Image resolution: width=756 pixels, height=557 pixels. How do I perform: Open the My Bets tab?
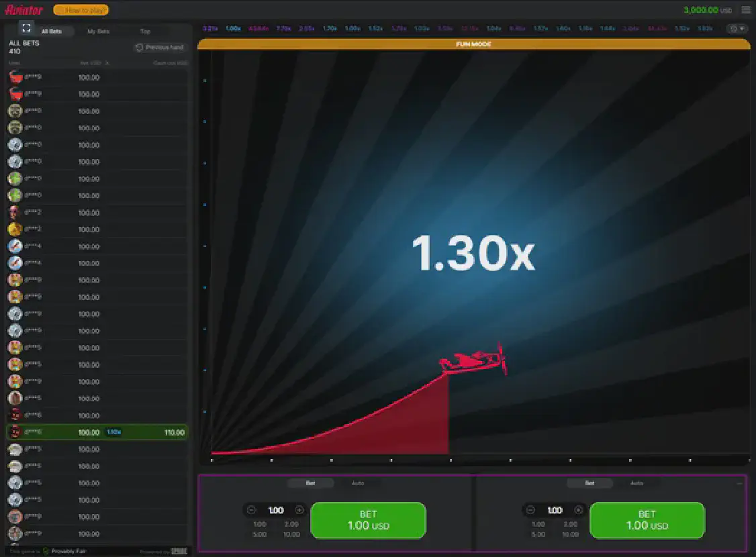[99, 32]
